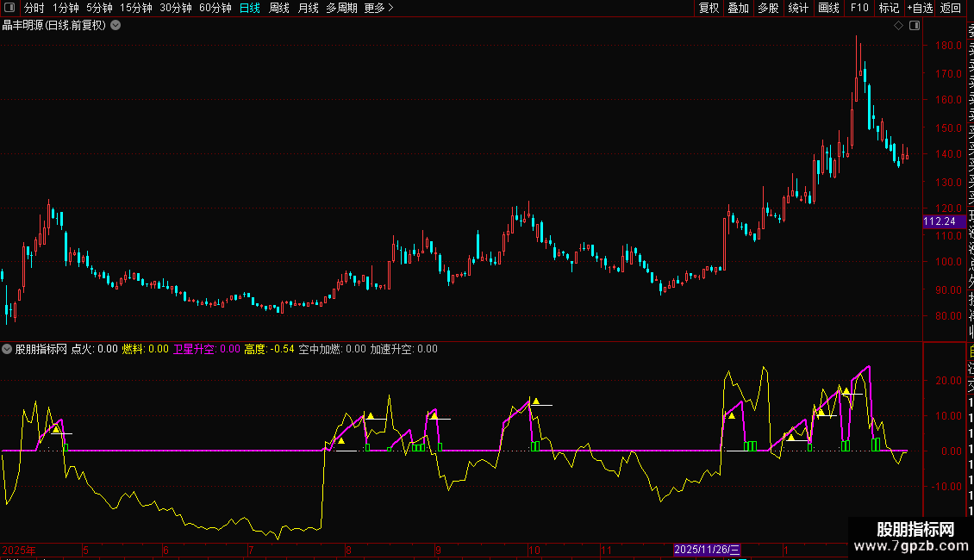Expand the 股朋指标网 indicator dropdown arrow
Viewport: 974px width, 560px height.
pyautogui.click(x=7, y=349)
